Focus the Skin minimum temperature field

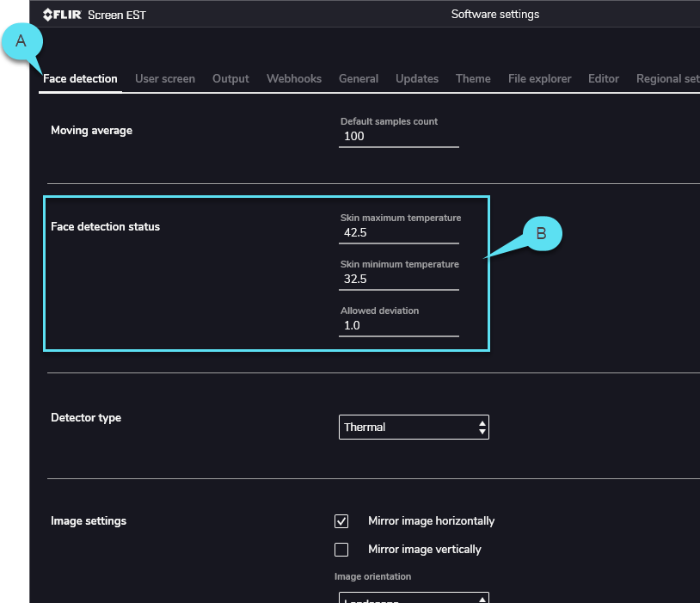[x=398, y=279]
